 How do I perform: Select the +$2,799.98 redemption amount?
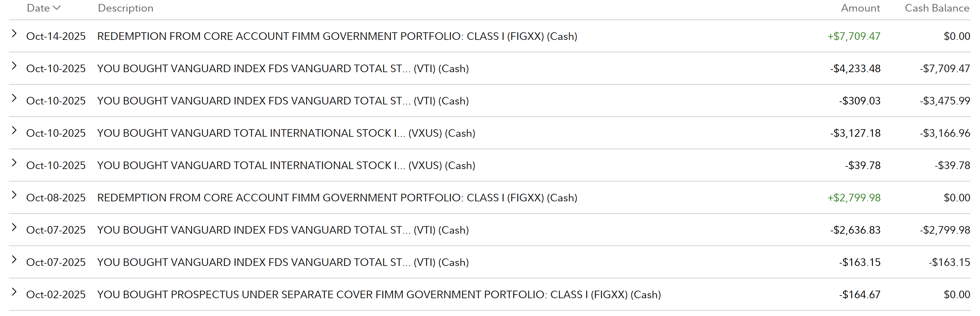(854, 198)
